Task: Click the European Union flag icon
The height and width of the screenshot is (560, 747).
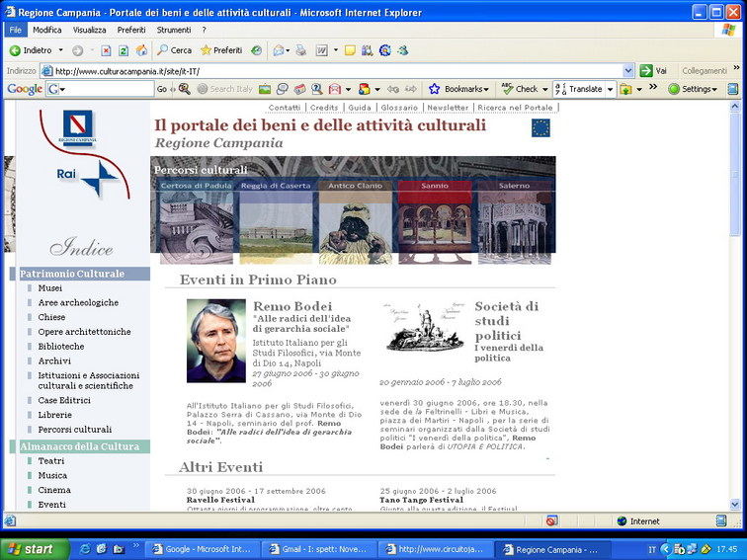Action: click(x=540, y=128)
